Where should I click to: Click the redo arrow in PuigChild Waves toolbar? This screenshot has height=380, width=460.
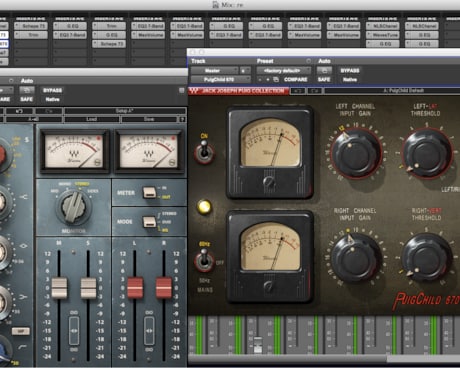314,90
